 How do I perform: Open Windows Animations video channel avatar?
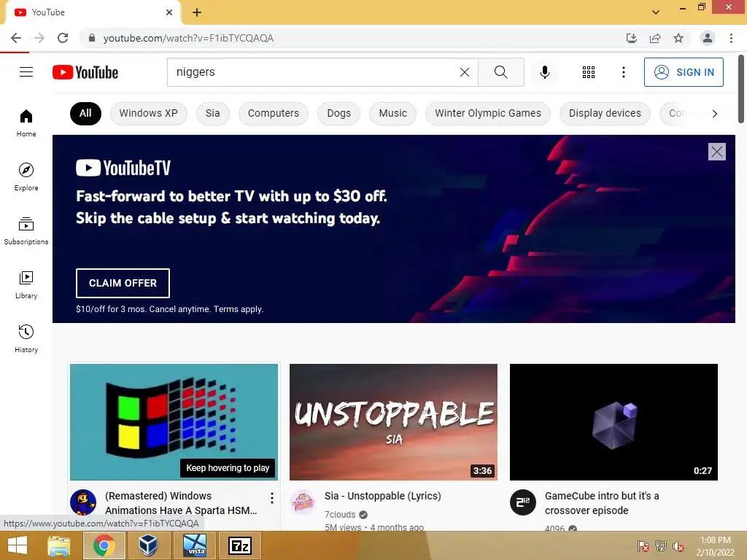click(x=83, y=502)
